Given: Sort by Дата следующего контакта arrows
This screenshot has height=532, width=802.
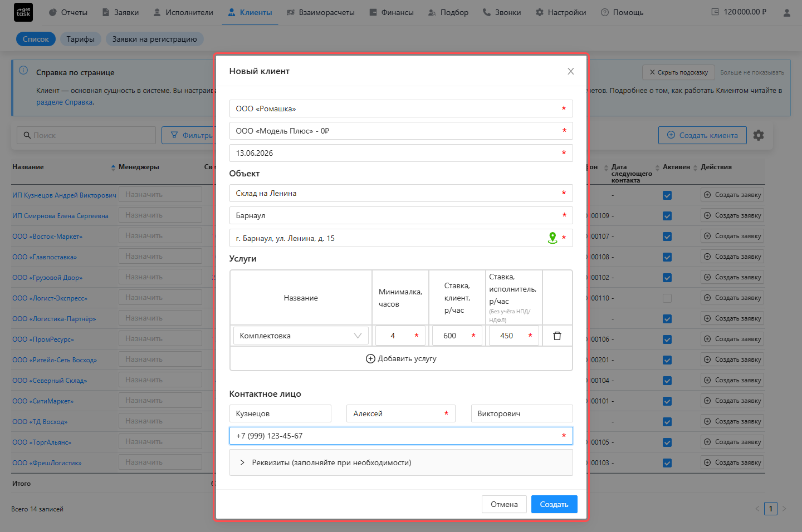Looking at the screenshot, I should tap(657, 168).
